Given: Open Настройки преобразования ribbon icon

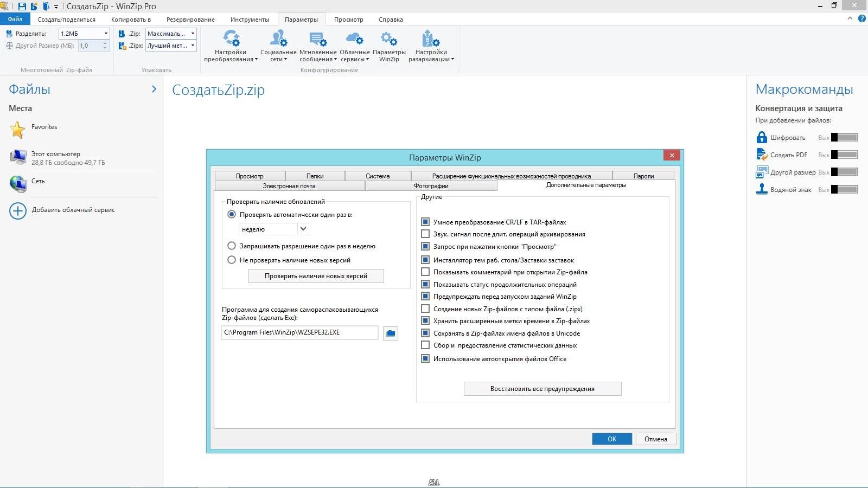Looking at the screenshot, I should (x=231, y=38).
